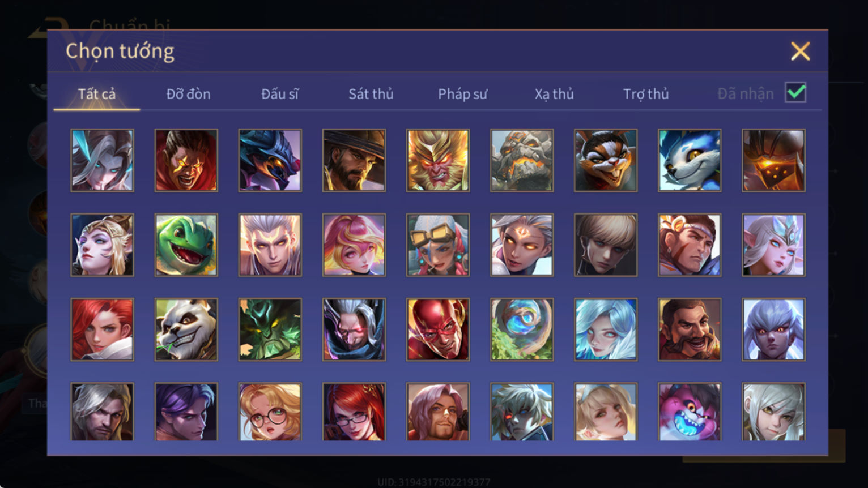Open the Đấu sĩ tab

click(280, 94)
